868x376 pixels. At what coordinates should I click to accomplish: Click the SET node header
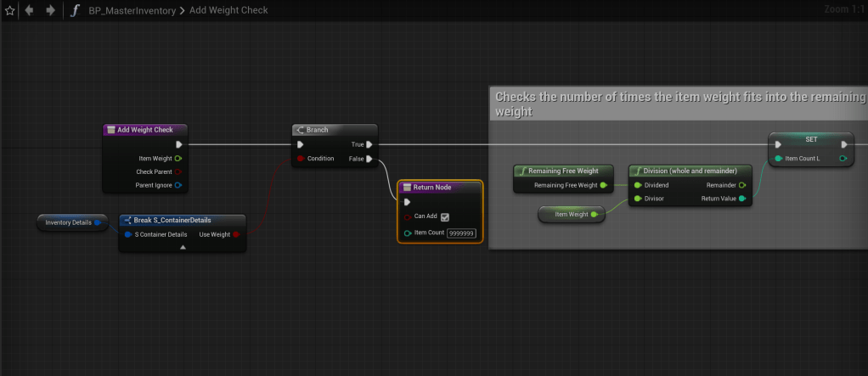point(810,138)
